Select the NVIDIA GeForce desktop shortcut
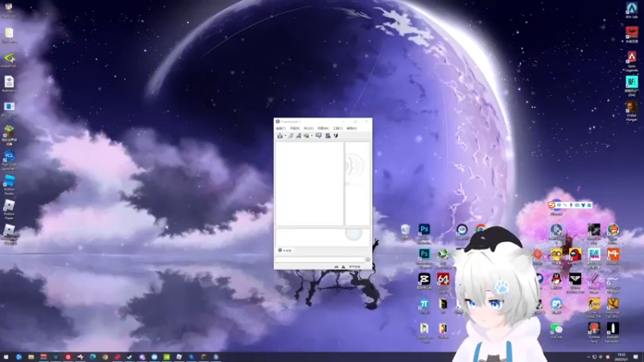The image size is (644, 362). coord(9,60)
